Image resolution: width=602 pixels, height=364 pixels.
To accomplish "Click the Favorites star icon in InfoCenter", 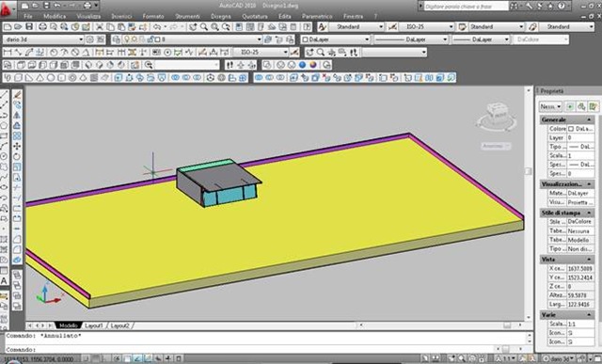I will pyautogui.click(x=550, y=6).
